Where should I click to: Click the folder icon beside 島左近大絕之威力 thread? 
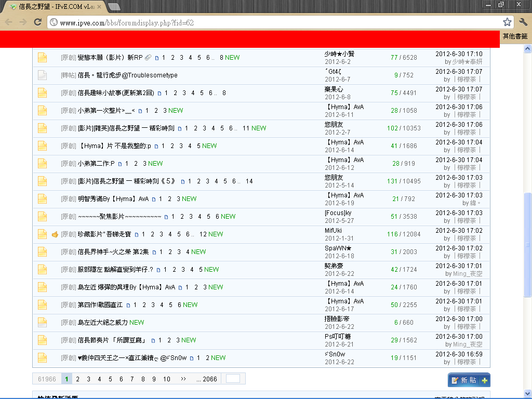point(42,323)
